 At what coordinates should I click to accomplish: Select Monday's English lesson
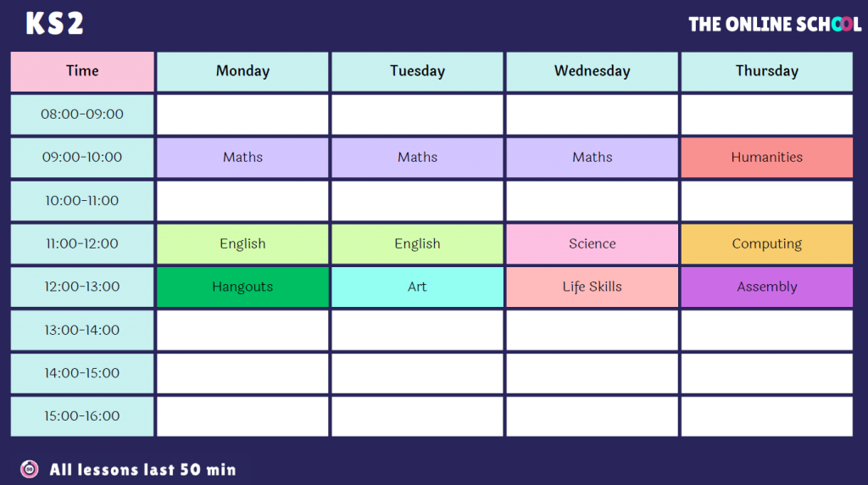tap(242, 243)
